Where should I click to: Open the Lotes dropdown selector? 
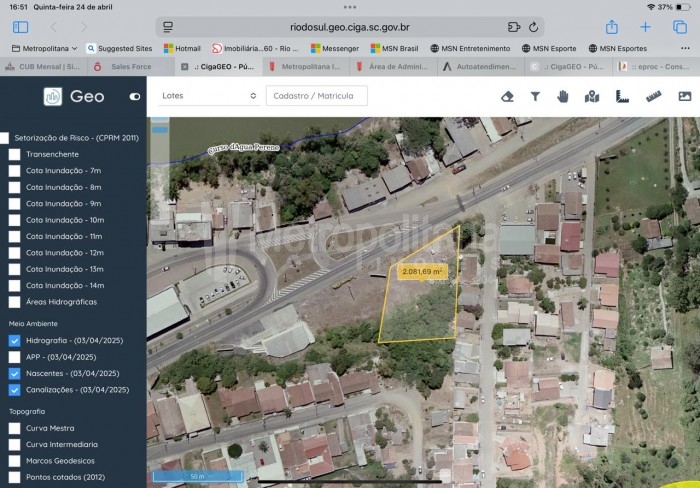coord(208,96)
